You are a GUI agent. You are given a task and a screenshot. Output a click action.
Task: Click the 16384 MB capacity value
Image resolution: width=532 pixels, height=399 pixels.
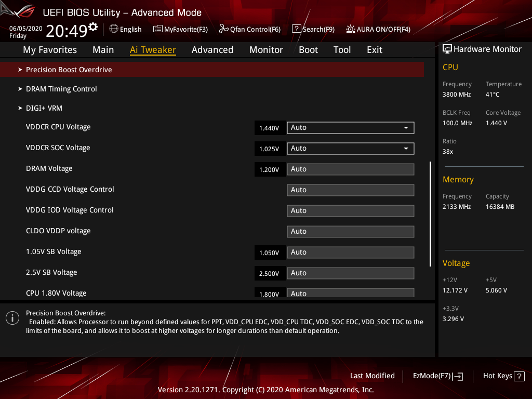tap(500, 207)
